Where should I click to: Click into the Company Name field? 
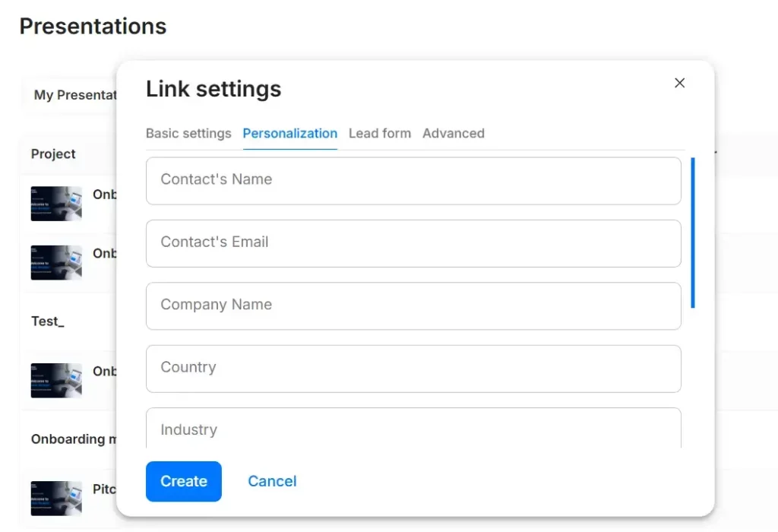413,306
